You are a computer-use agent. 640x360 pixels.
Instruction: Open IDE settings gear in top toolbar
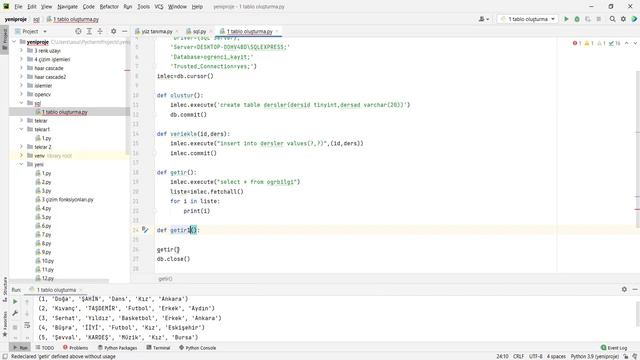point(623,19)
